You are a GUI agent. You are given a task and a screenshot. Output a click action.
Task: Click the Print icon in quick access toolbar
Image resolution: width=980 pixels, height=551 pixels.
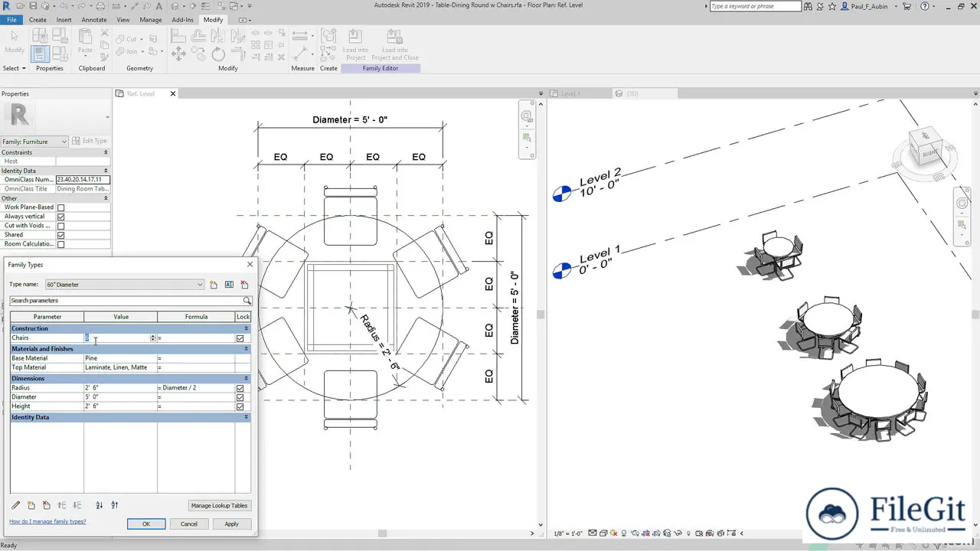pyautogui.click(x=100, y=6)
